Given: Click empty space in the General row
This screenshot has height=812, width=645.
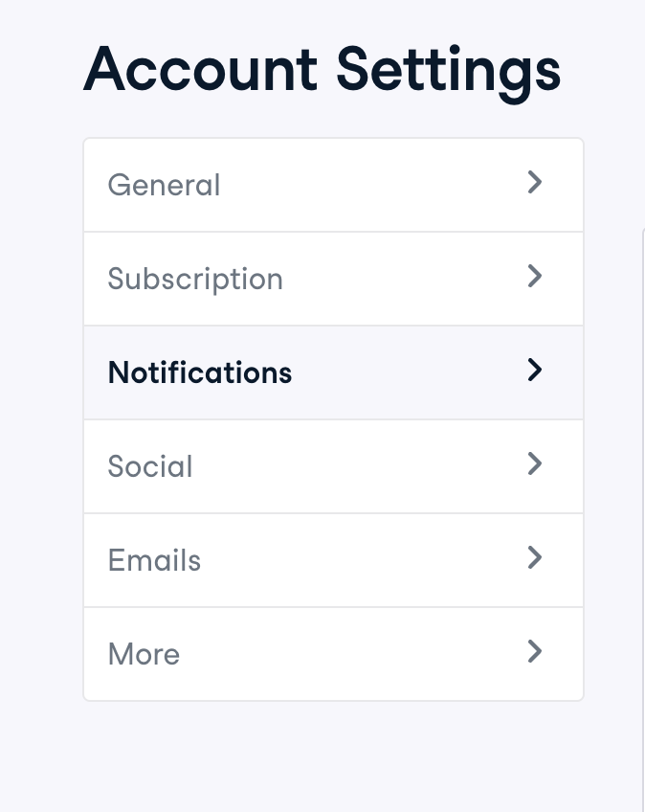Looking at the screenshot, I should pos(373,185).
